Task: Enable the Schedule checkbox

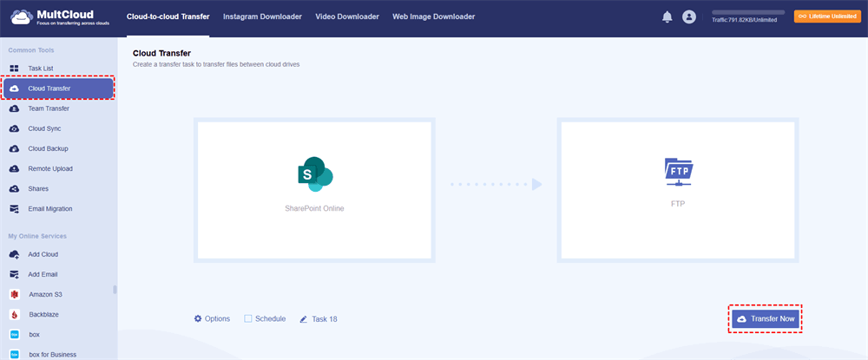Action: click(248, 318)
